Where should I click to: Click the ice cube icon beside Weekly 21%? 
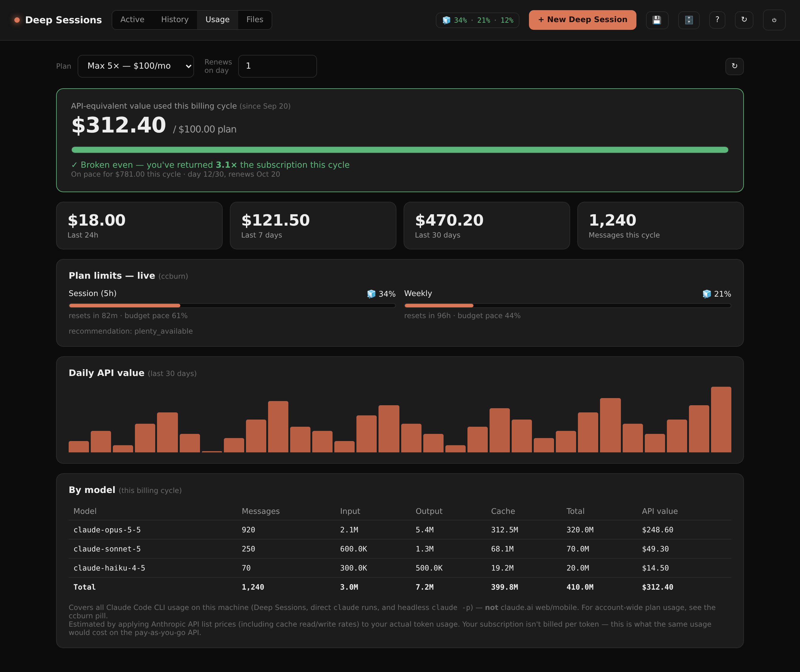click(x=707, y=294)
